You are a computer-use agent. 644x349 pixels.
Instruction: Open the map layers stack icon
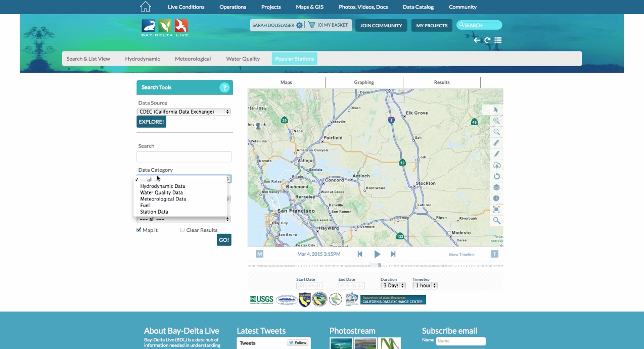[x=496, y=187]
